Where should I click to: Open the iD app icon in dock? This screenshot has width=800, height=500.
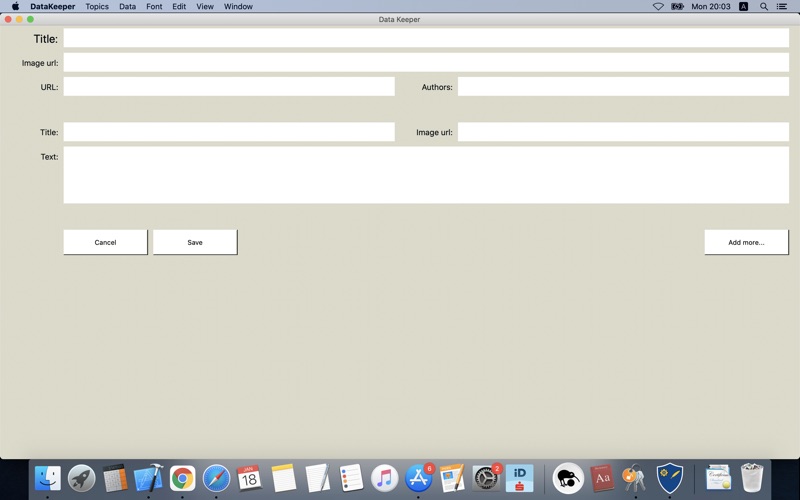519,478
